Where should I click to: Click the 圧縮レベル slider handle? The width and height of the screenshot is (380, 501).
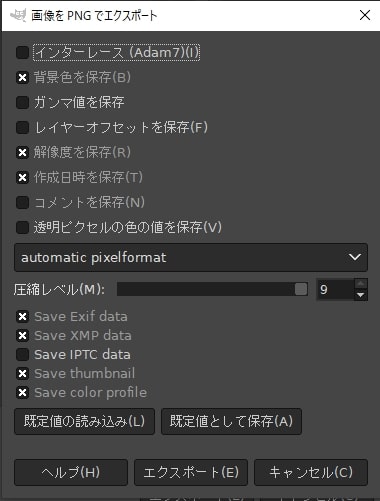tap(301, 289)
